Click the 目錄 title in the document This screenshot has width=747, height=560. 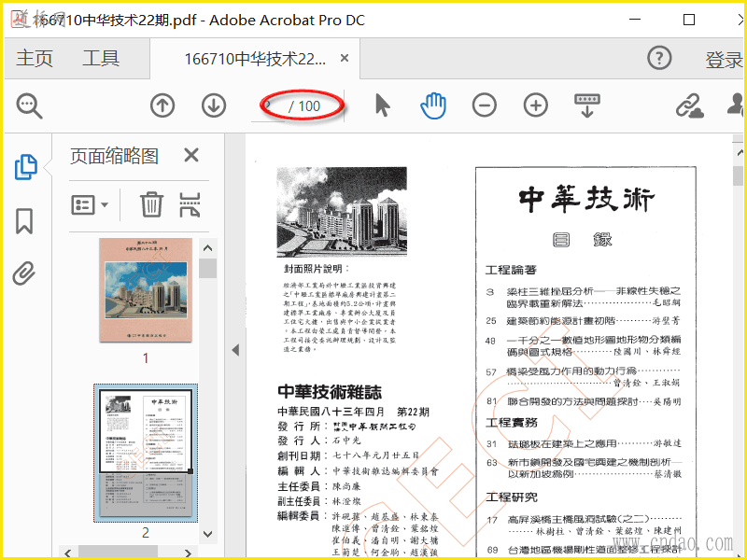[x=582, y=239]
